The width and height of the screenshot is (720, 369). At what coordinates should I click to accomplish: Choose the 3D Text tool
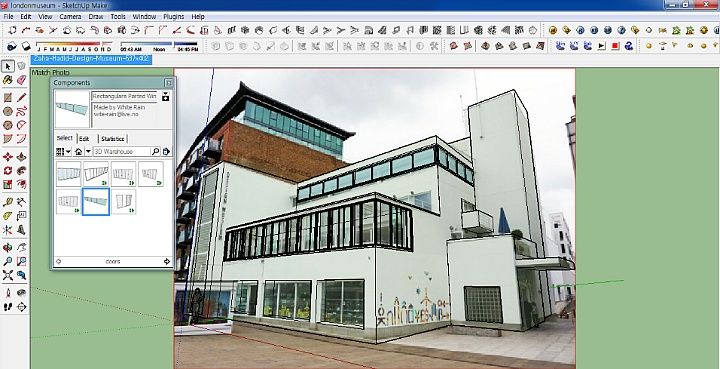click(21, 229)
